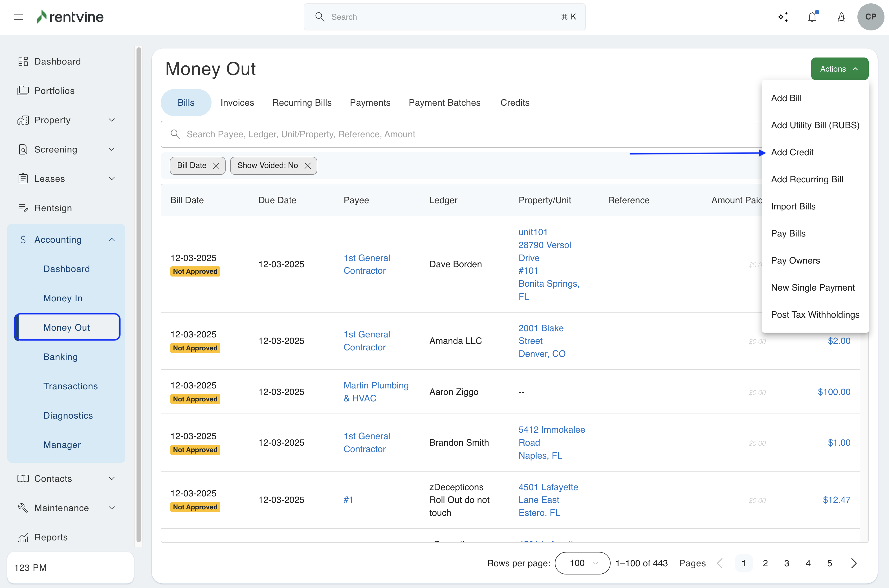
Task: Click the AI sparkle icon in header
Action: pos(783,17)
